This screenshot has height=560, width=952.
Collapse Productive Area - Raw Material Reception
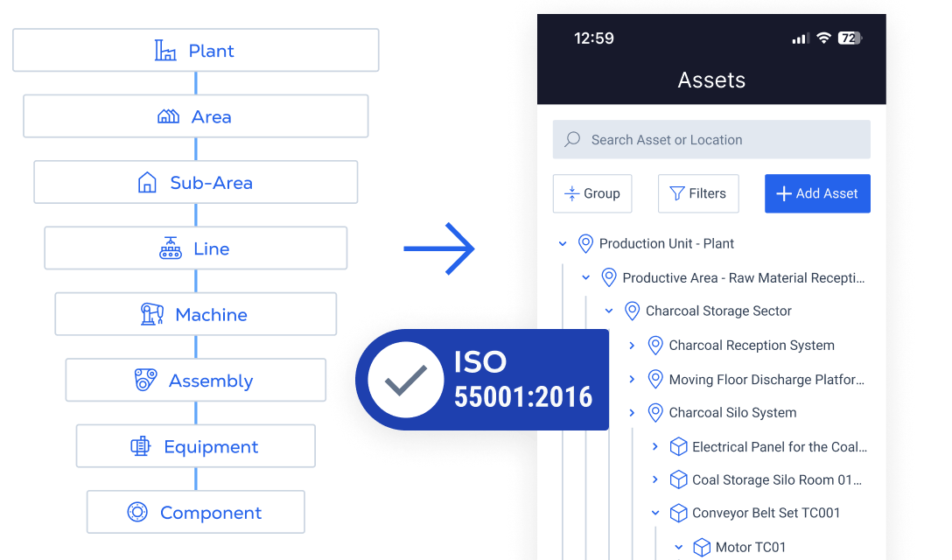click(x=586, y=278)
